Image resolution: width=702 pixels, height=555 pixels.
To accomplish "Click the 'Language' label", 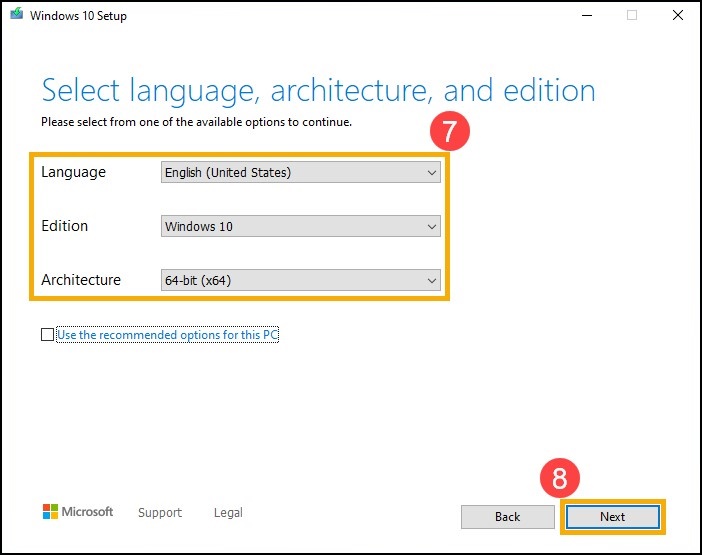I will tap(73, 172).
